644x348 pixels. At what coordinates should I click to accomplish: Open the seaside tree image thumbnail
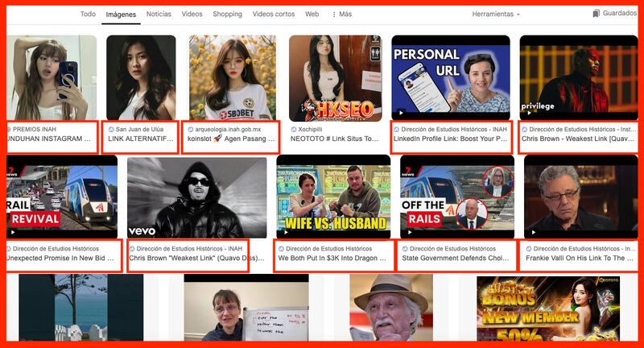pyautogui.click(x=81, y=308)
